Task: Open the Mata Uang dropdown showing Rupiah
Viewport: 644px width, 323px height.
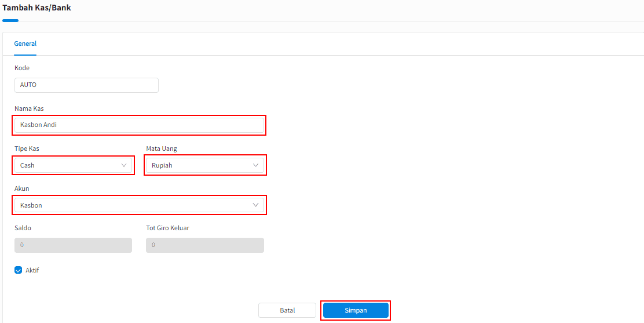Action: click(x=205, y=165)
